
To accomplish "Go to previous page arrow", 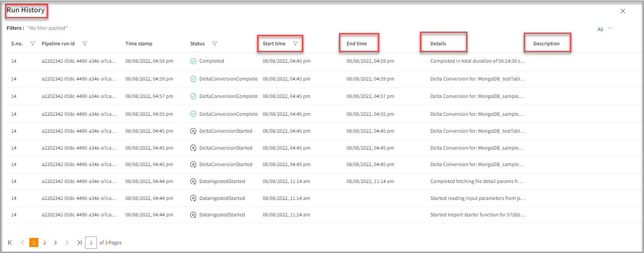I will pyautogui.click(x=22, y=242).
